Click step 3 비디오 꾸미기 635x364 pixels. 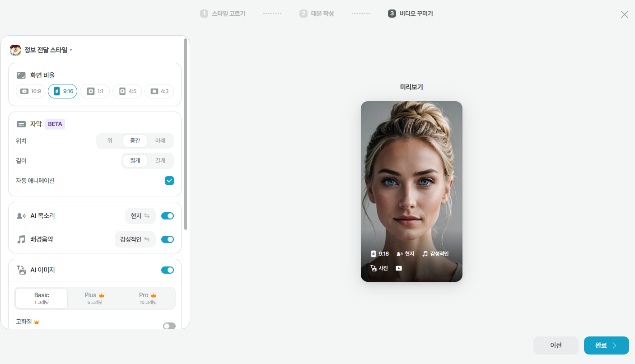click(411, 14)
